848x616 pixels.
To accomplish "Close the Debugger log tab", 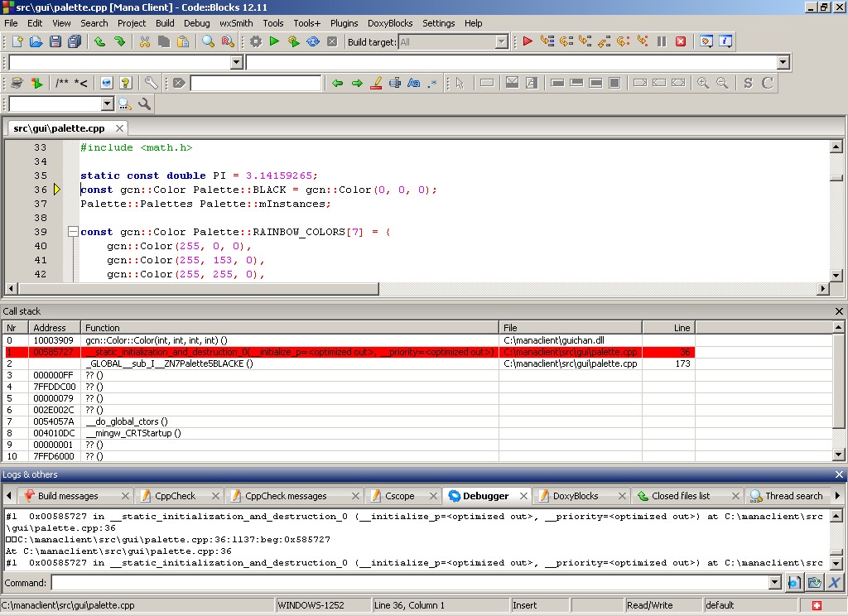I will 523,496.
